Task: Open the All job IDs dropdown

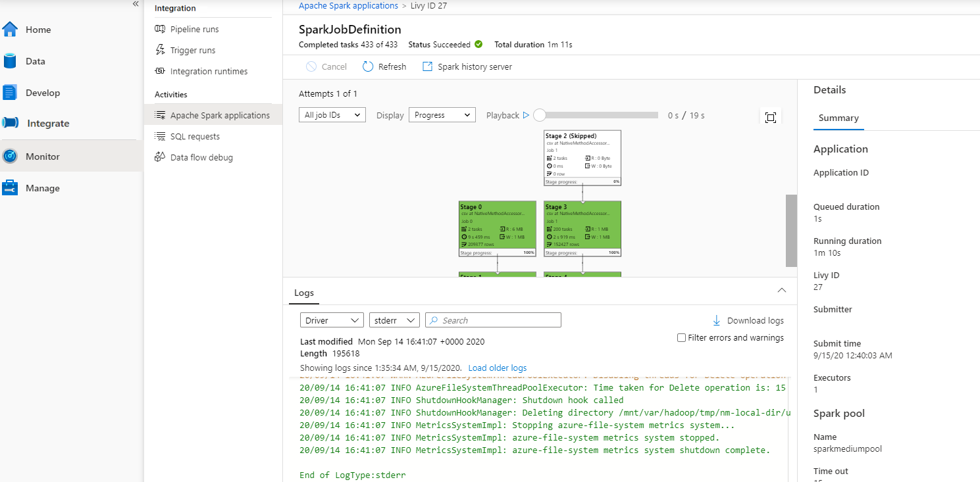Action: click(x=332, y=114)
